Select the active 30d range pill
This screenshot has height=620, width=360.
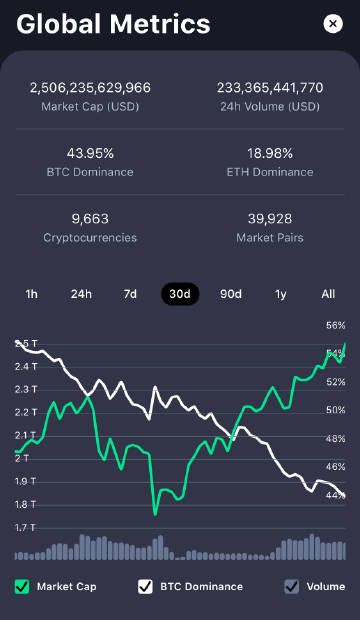[x=180, y=294]
